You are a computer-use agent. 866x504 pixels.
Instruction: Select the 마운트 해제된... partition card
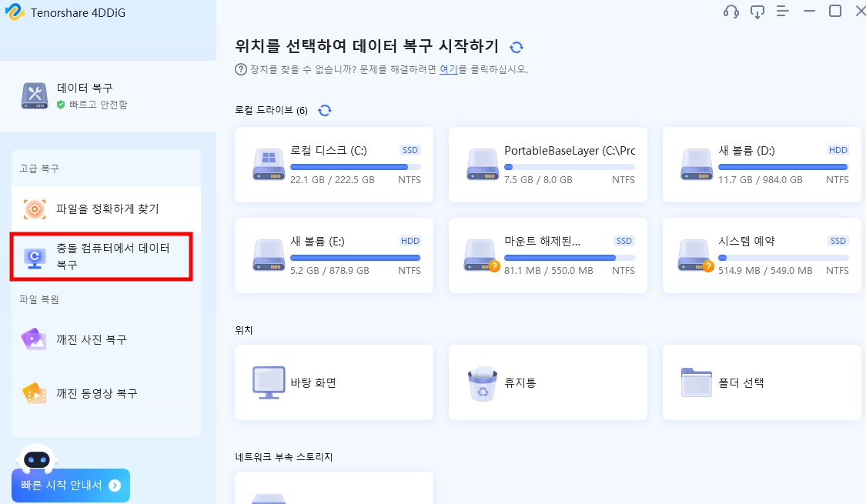tap(548, 255)
